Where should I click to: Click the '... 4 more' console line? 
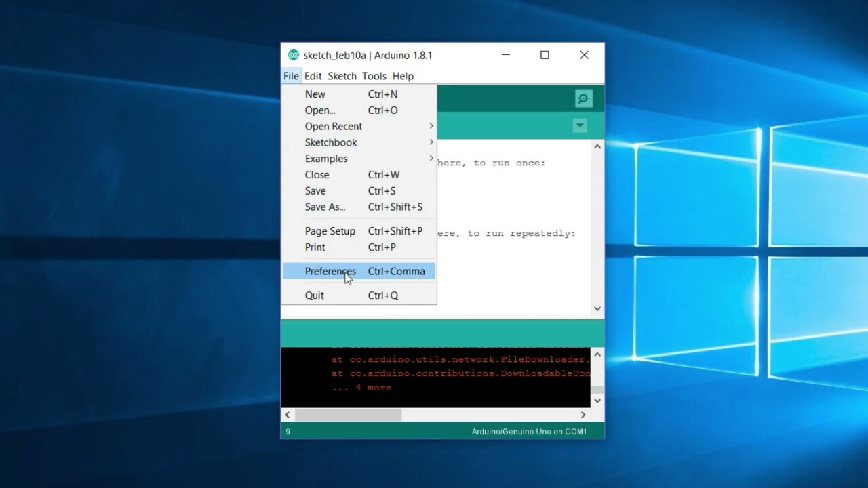click(x=361, y=388)
